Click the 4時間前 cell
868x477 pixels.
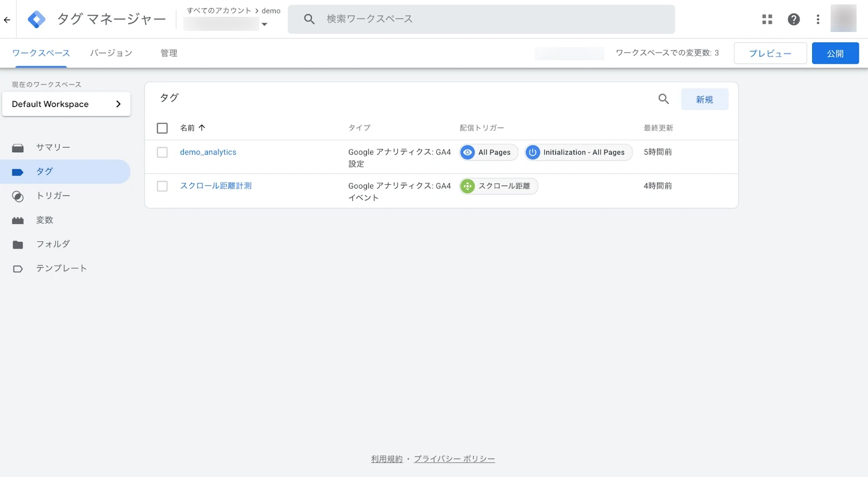coord(658,186)
